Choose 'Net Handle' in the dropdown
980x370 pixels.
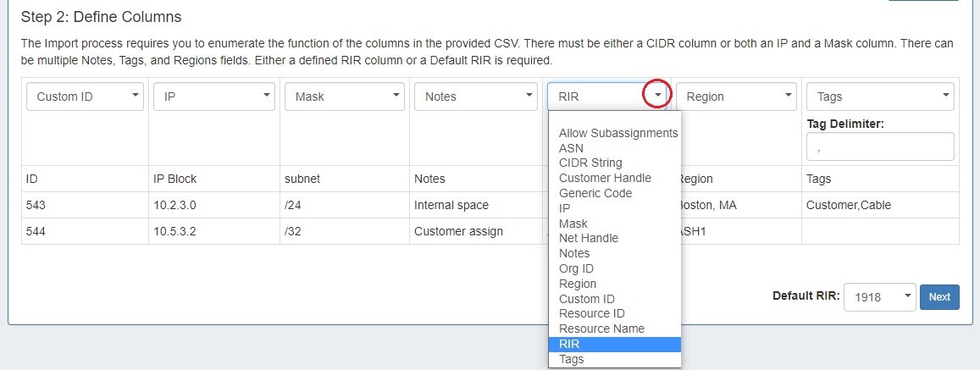tap(589, 238)
